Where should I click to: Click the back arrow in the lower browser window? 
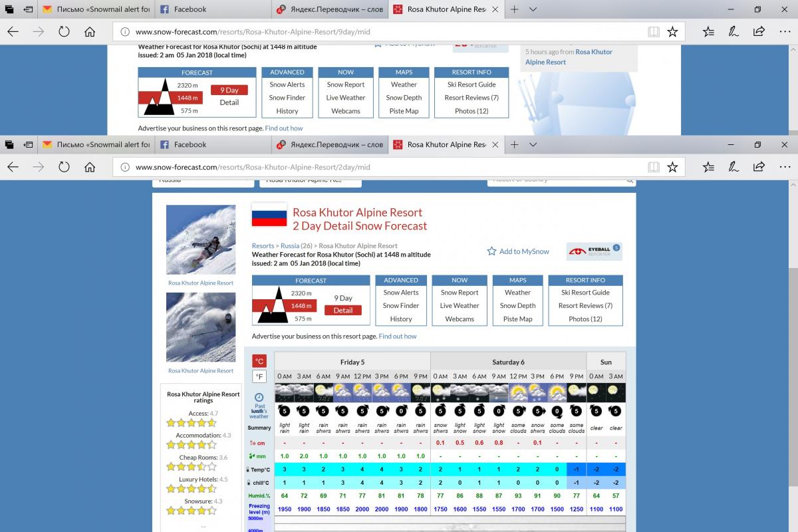13,166
